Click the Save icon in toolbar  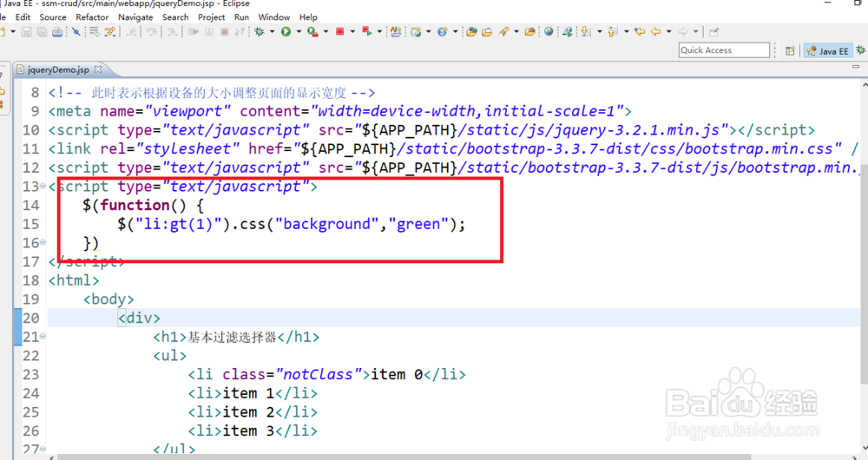[27, 32]
